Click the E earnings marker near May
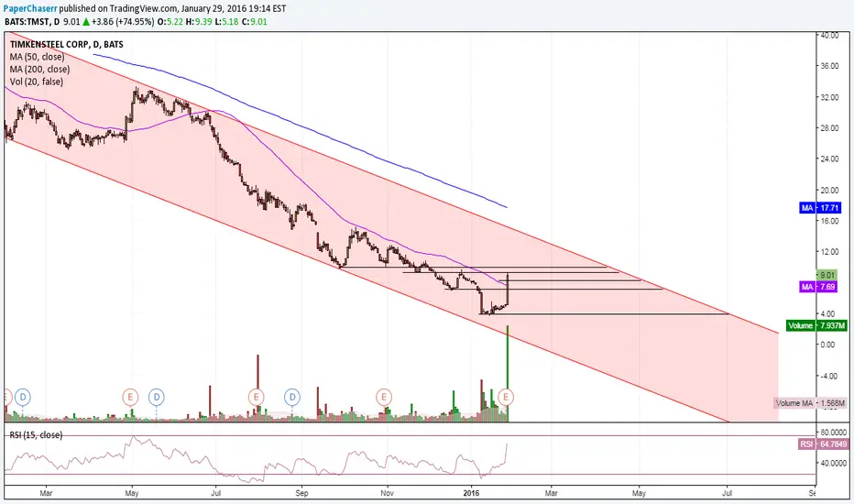The image size is (854, 504). click(129, 397)
